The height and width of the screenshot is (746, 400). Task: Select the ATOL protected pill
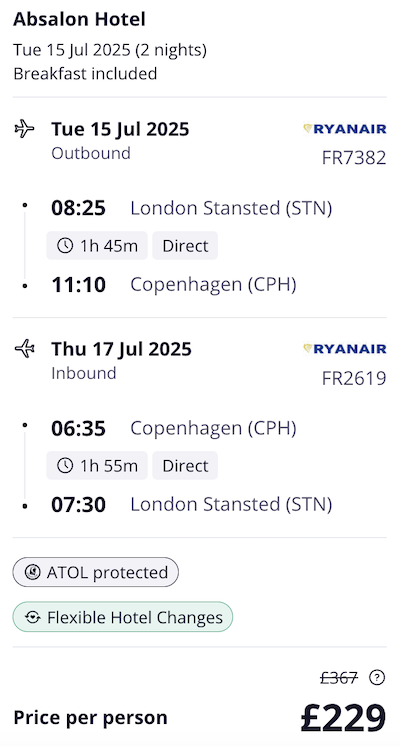[96, 572]
